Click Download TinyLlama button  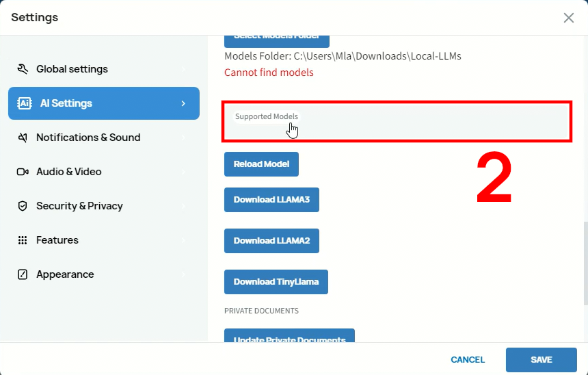pyautogui.click(x=276, y=282)
